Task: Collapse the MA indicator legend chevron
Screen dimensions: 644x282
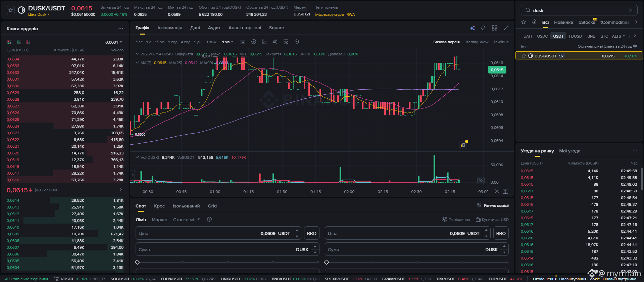Action: 137,62
